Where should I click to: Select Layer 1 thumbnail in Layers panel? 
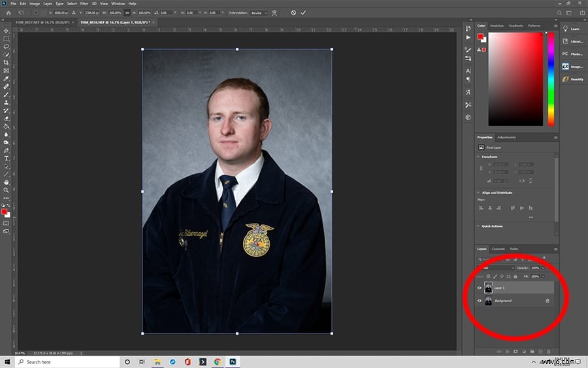[x=488, y=288]
